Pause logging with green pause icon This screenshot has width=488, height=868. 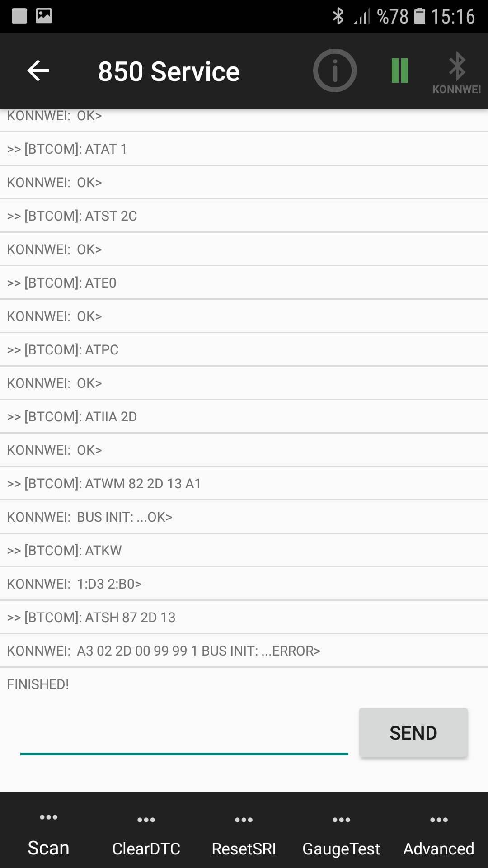(x=400, y=71)
